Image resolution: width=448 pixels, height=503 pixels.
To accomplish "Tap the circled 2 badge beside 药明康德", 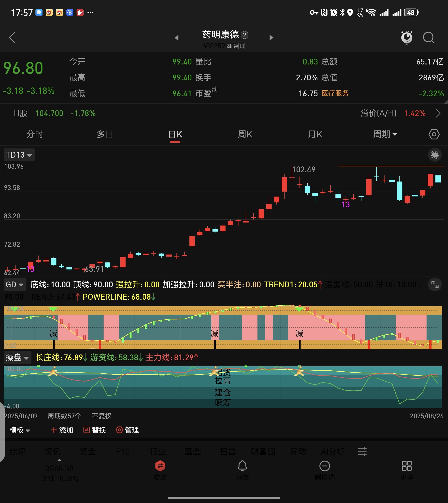I will pos(244,35).
